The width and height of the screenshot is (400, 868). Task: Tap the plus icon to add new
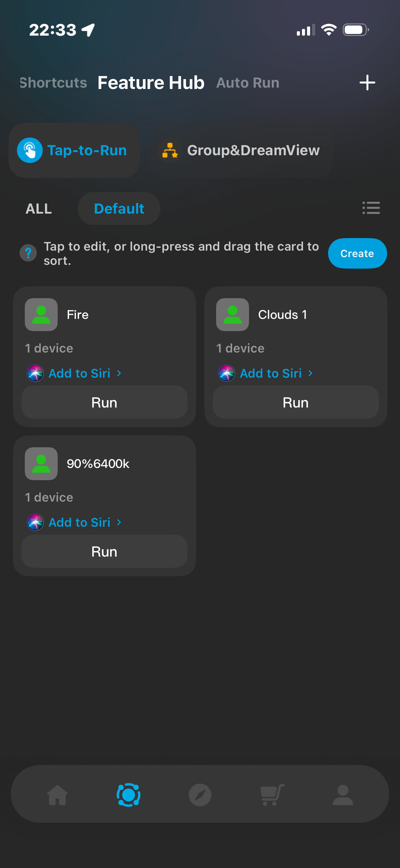[x=367, y=83]
